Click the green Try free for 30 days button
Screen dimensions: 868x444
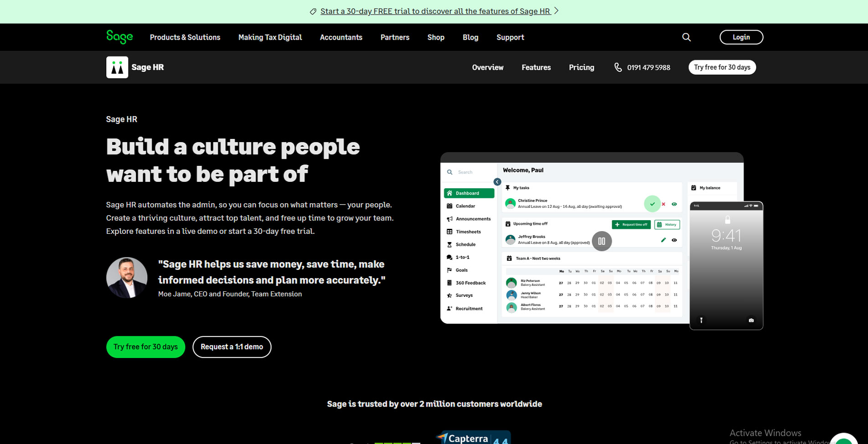tap(145, 347)
